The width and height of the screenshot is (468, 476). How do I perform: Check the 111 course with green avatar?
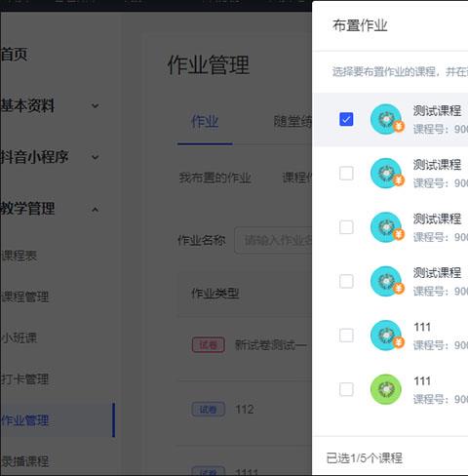[x=346, y=389]
